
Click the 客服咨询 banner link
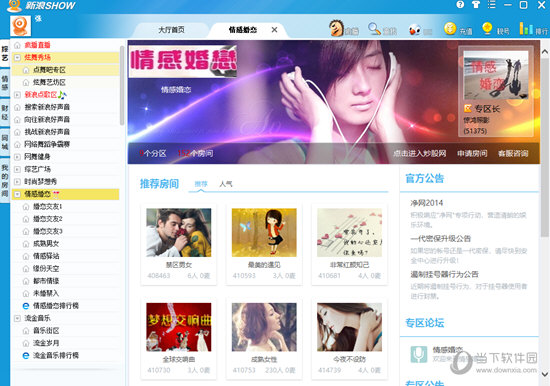pyautogui.click(x=513, y=153)
